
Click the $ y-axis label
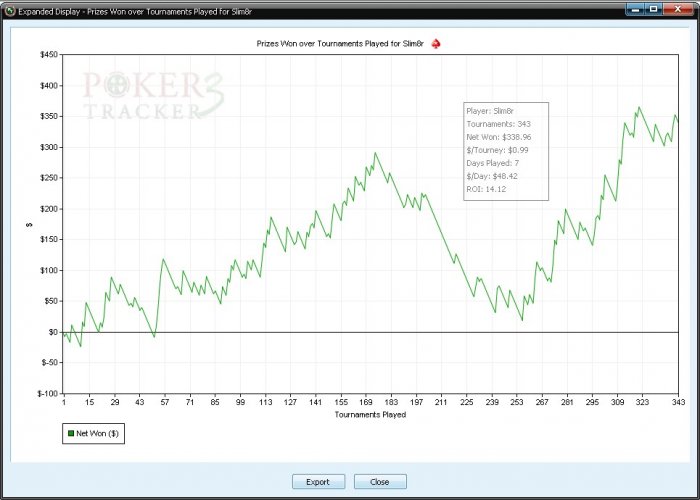[29, 225]
